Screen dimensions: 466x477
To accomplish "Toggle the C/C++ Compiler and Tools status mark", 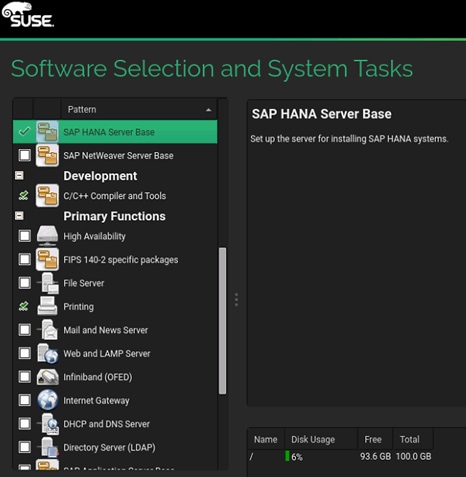I will click(x=24, y=196).
